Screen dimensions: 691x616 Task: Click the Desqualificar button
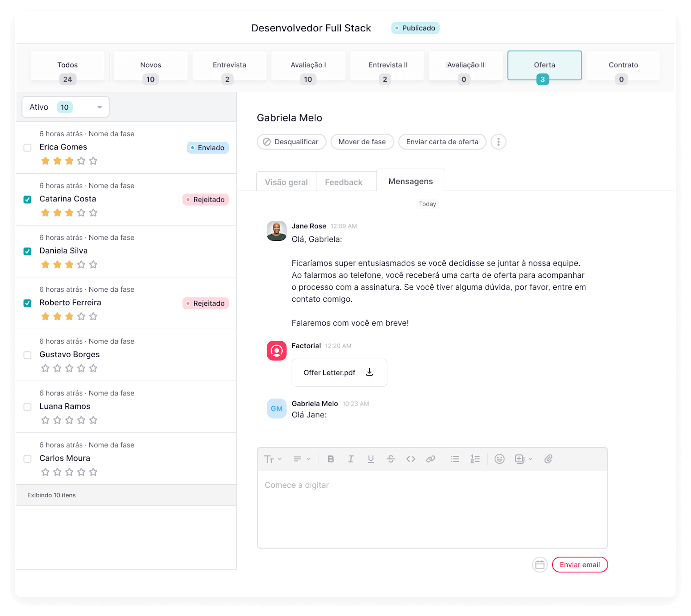click(291, 141)
